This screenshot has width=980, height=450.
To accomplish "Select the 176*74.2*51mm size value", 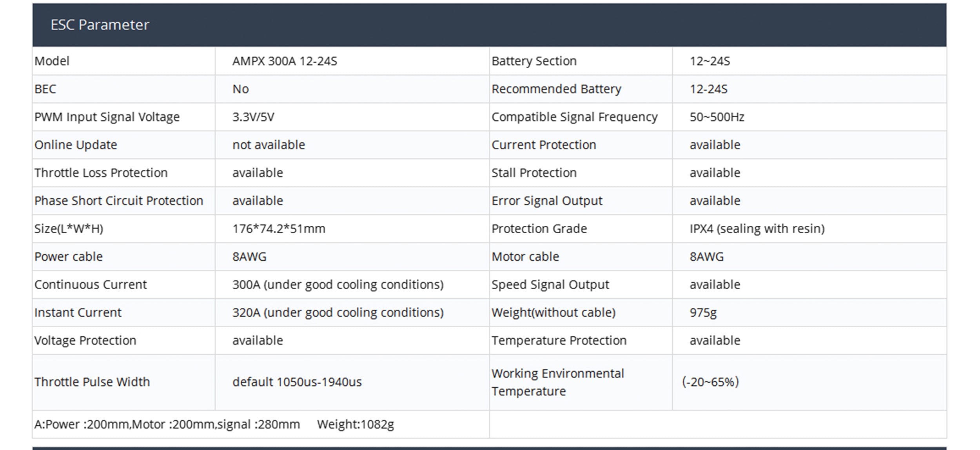I will click(279, 229).
